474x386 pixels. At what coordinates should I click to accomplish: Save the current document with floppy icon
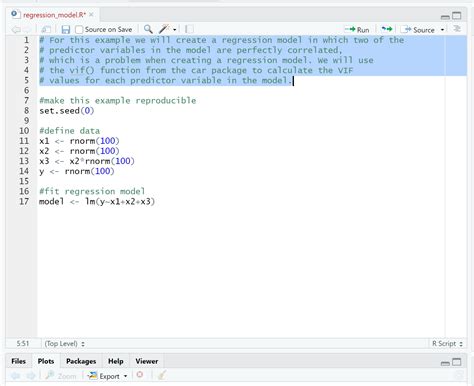[66, 30]
